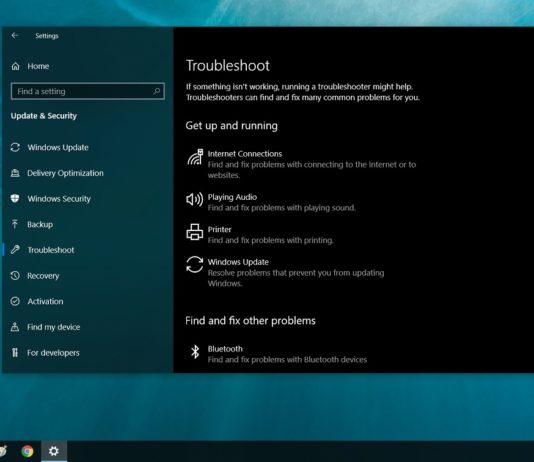Image resolution: width=534 pixels, height=462 pixels.
Task: Click the 'Get up and running' heading
Action: (232, 126)
